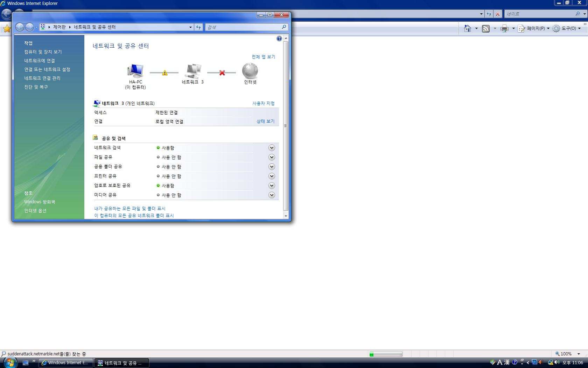Click the 인터넷 globe icon

click(250, 71)
